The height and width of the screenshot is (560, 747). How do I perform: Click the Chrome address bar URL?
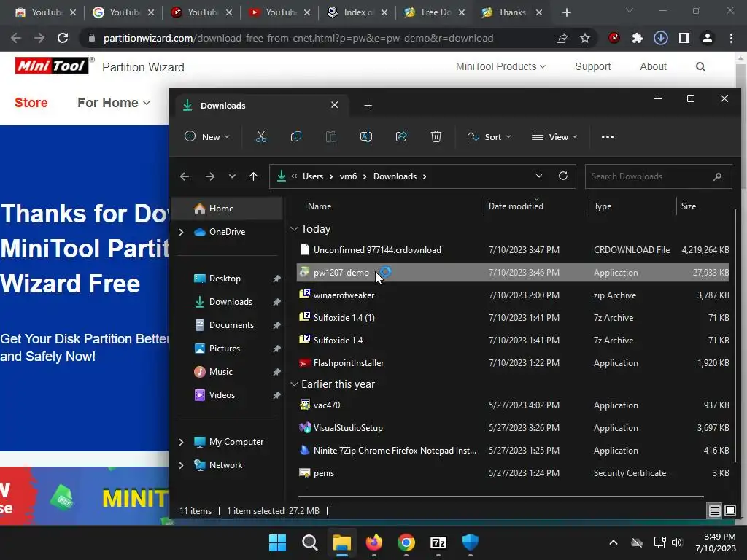(298, 38)
